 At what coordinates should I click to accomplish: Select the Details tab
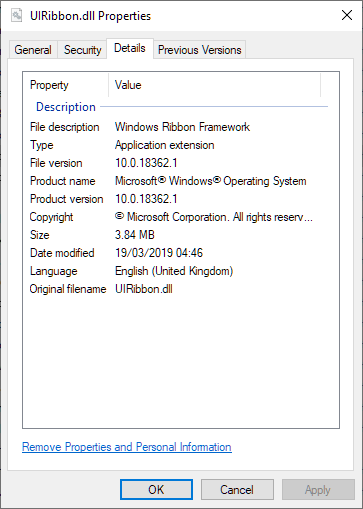pos(130,48)
